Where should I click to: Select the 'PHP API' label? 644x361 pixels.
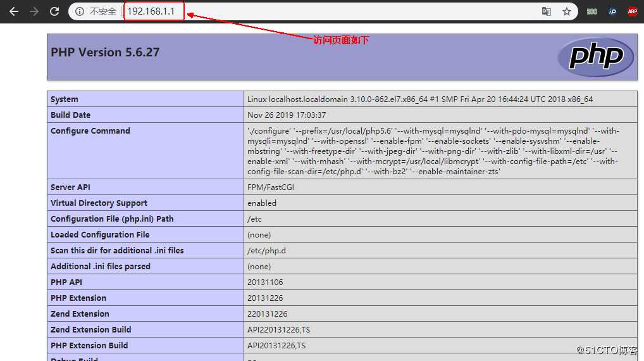point(66,282)
